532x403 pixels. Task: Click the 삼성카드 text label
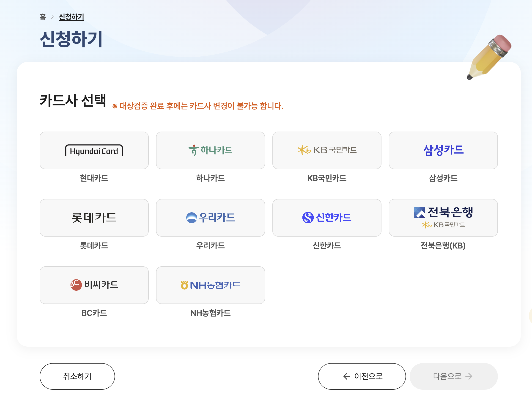pos(443,178)
